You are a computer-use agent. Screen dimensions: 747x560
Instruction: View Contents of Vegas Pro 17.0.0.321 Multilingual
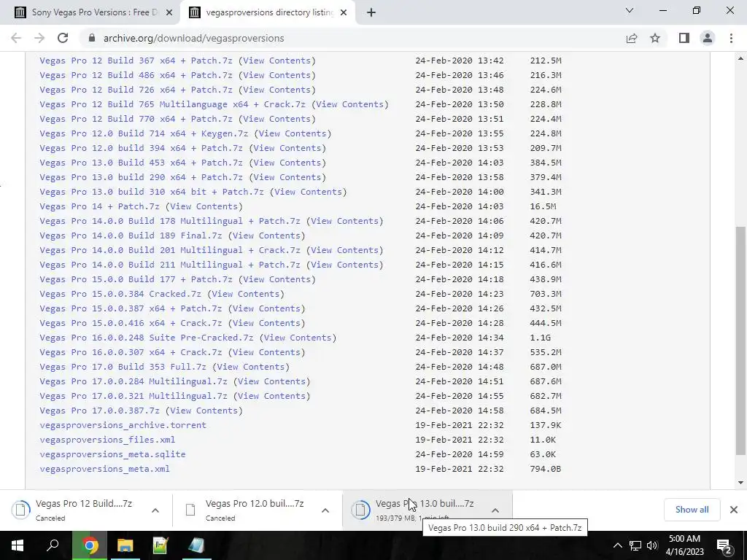(271, 396)
